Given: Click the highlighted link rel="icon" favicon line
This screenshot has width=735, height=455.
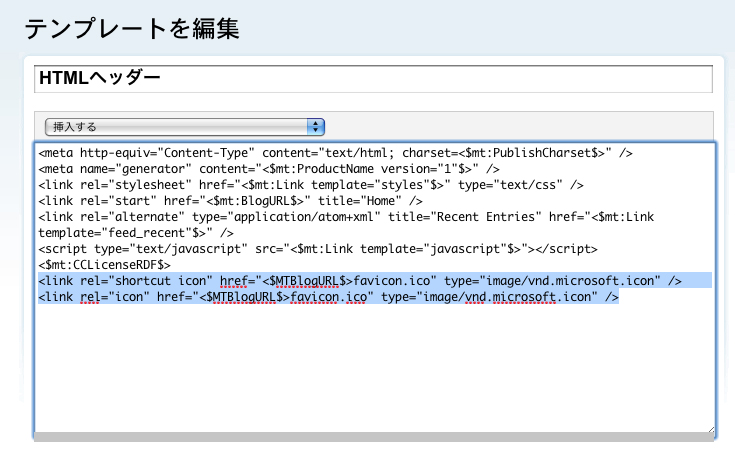Looking at the screenshot, I should pos(329,297).
